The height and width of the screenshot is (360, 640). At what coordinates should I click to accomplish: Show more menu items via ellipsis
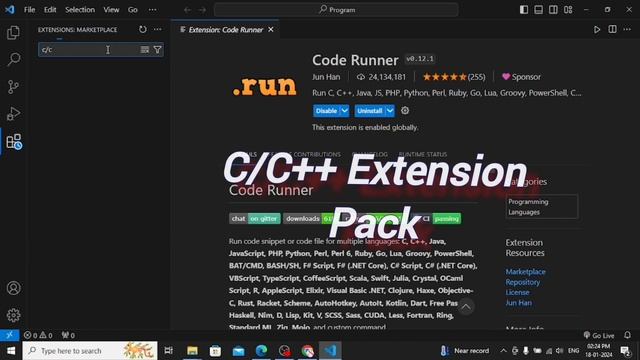click(x=152, y=9)
